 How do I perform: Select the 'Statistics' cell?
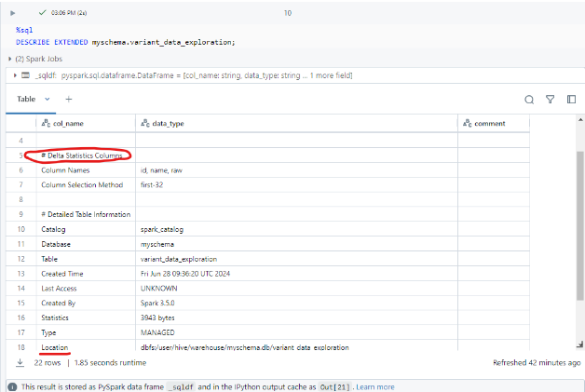[86, 318]
